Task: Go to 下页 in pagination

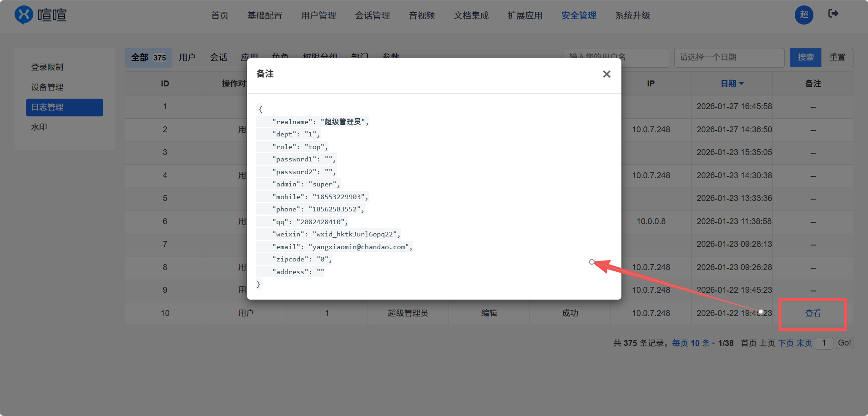Action: point(786,343)
